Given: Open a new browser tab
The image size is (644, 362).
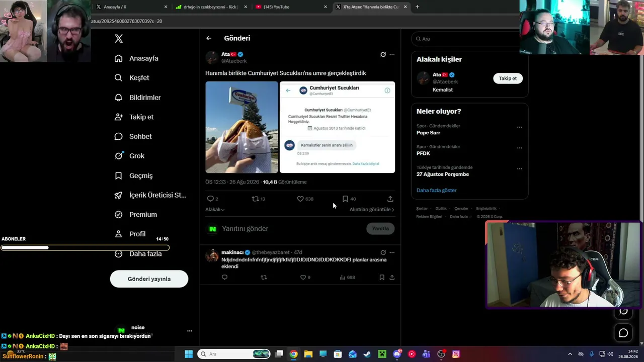Looking at the screenshot, I should [417, 7].
